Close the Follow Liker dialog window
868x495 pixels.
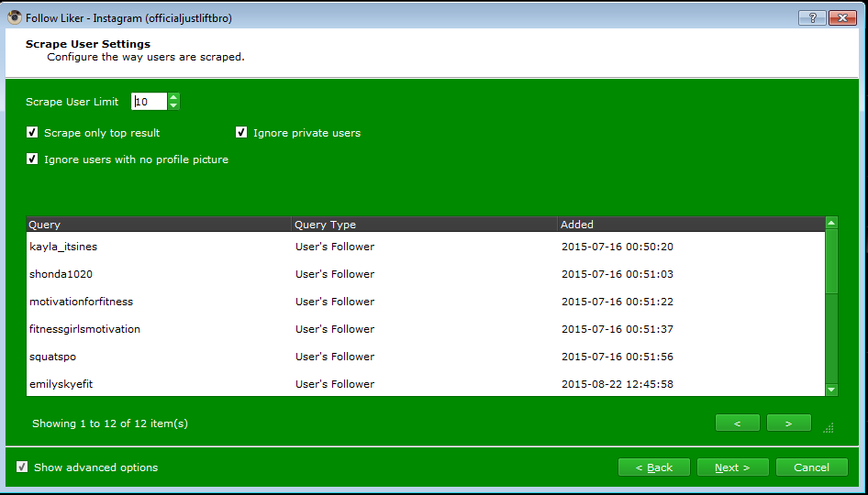842,17
